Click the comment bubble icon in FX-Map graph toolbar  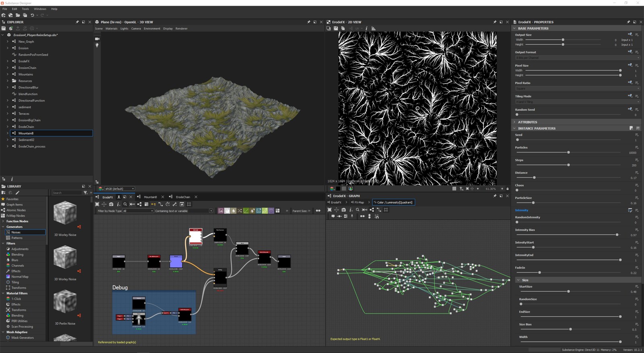pyautogui.click(x=333, y=216)
